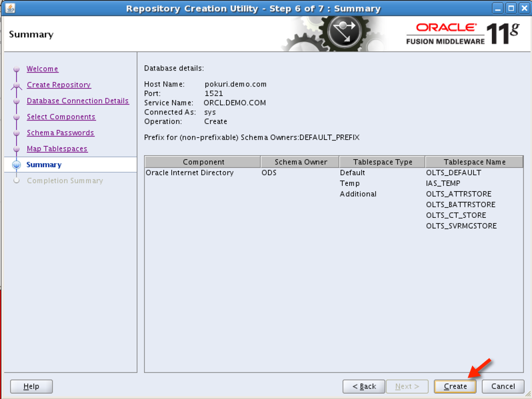Open Database Connection Details step
The width and height of the screenshot is (532, 399).
pyautogui.click(x=78, y=101)
